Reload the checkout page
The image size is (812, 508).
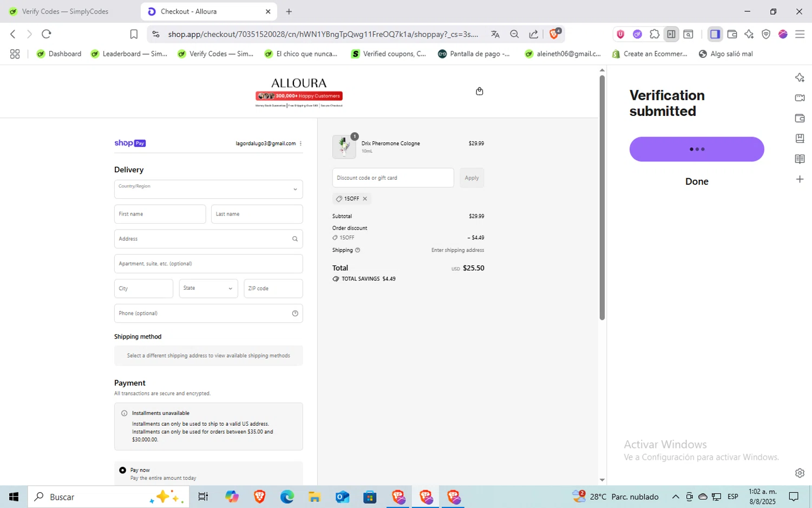tap(47, 34)
